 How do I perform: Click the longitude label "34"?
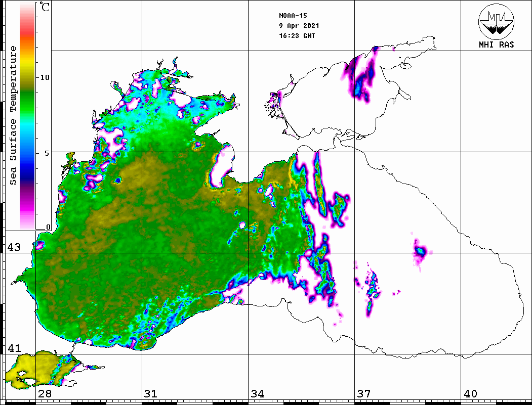[x=257, y=394]
